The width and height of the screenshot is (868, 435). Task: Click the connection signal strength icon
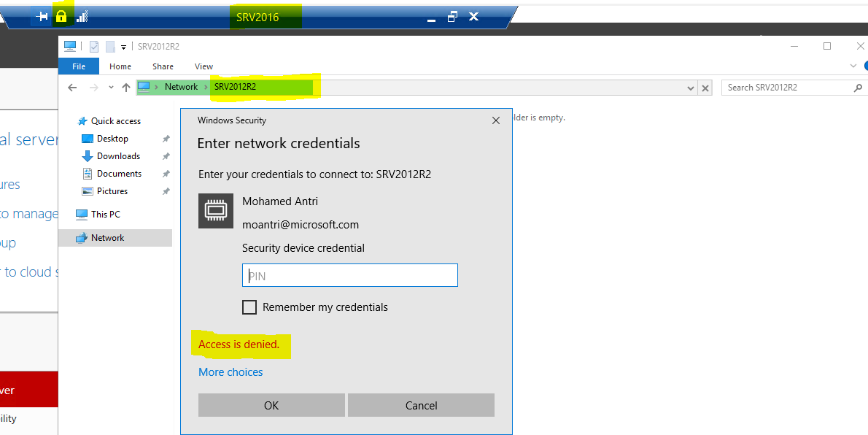[x=82, y=16]
